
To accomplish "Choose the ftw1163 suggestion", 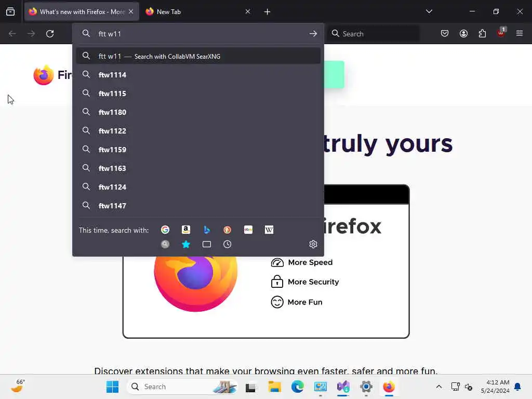I will (198, 168).
